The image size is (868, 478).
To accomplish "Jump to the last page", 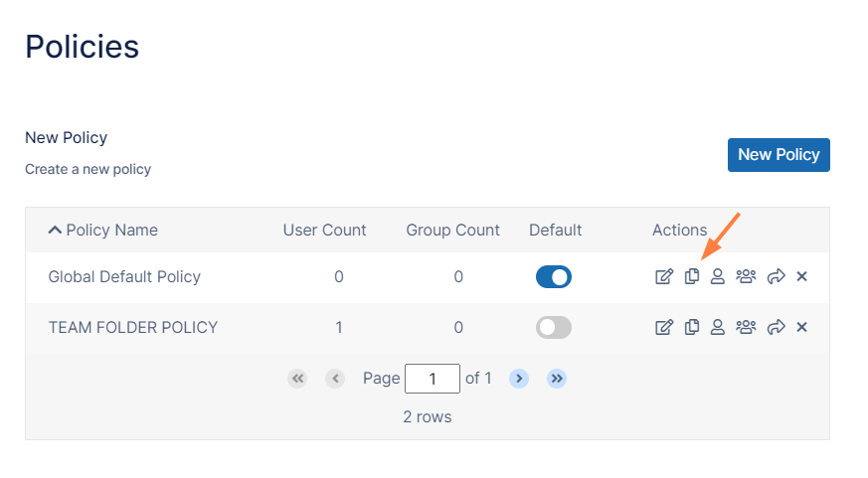I will [557, 379].
